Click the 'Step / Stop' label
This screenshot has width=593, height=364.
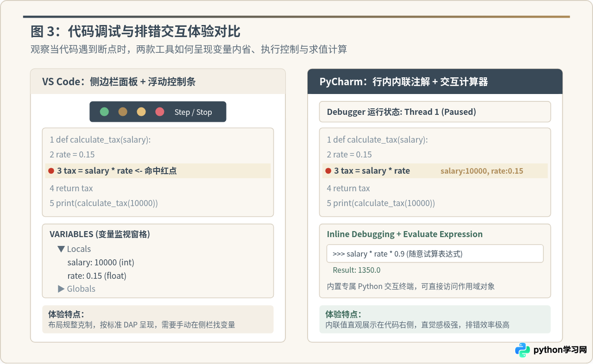point(193,112)
